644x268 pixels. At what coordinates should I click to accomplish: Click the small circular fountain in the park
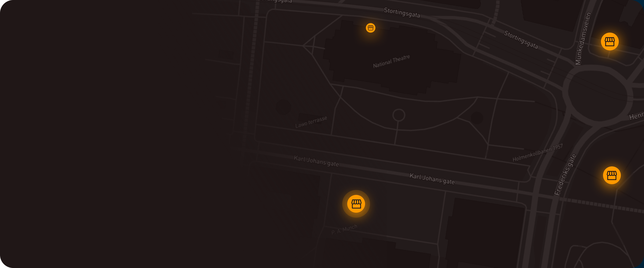click(x=399, y=115)
